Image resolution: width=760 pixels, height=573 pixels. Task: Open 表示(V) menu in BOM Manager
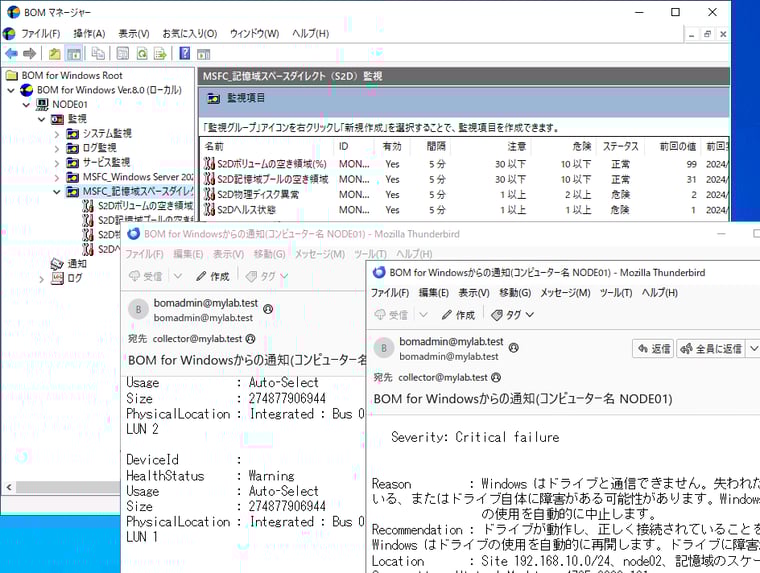pos(134,33)
